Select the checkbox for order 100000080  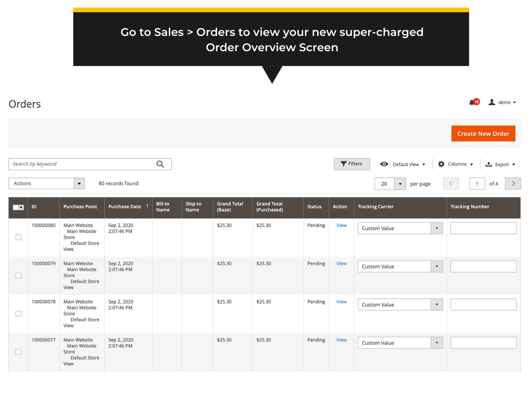tap(18, 237)
